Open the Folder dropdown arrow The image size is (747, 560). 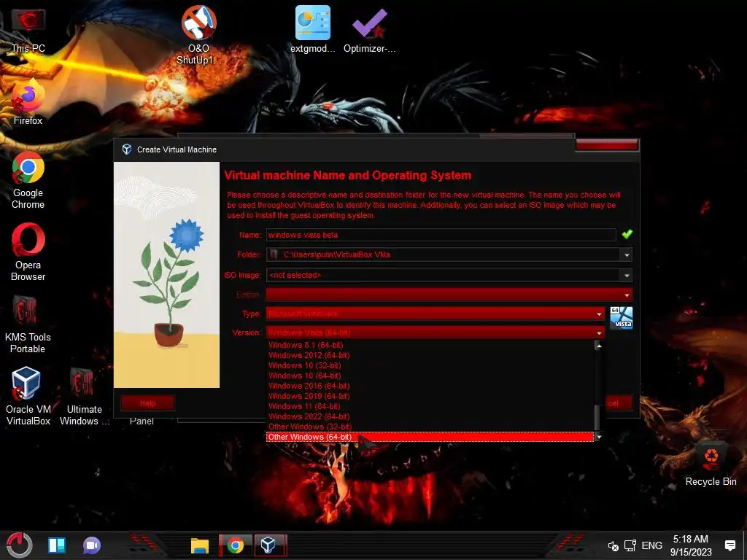tap(627, 255)
